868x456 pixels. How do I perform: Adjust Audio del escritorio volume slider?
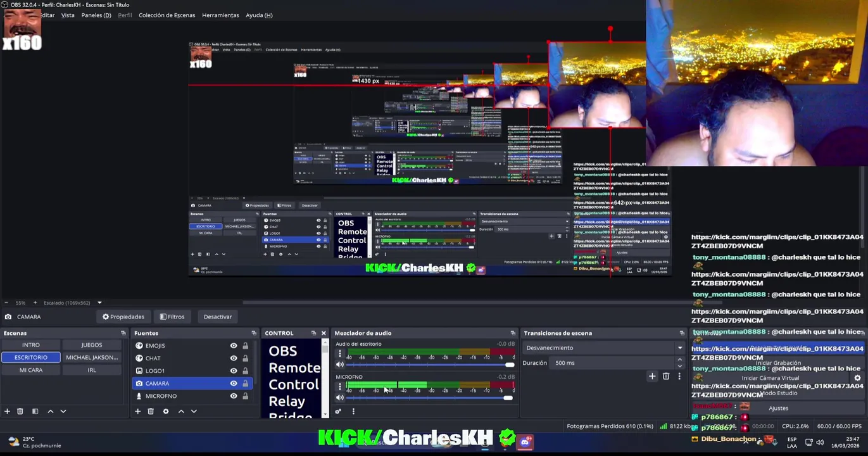[430, 365]
